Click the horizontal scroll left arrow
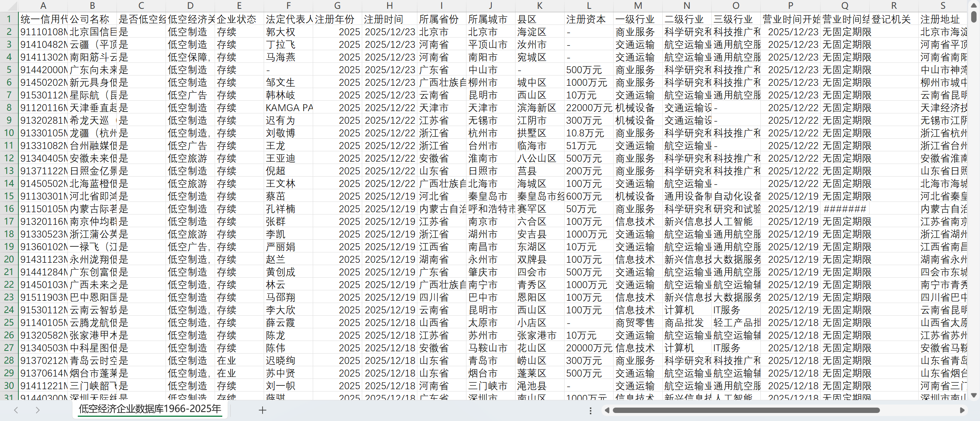 (607, 410)
